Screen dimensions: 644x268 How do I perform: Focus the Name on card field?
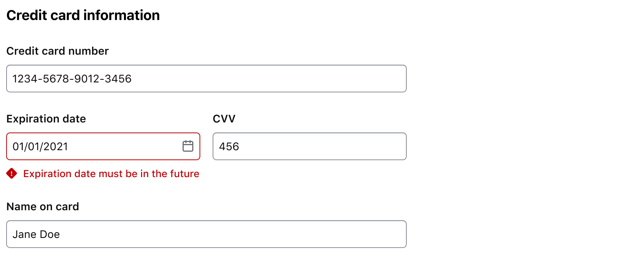click(206, 234)
